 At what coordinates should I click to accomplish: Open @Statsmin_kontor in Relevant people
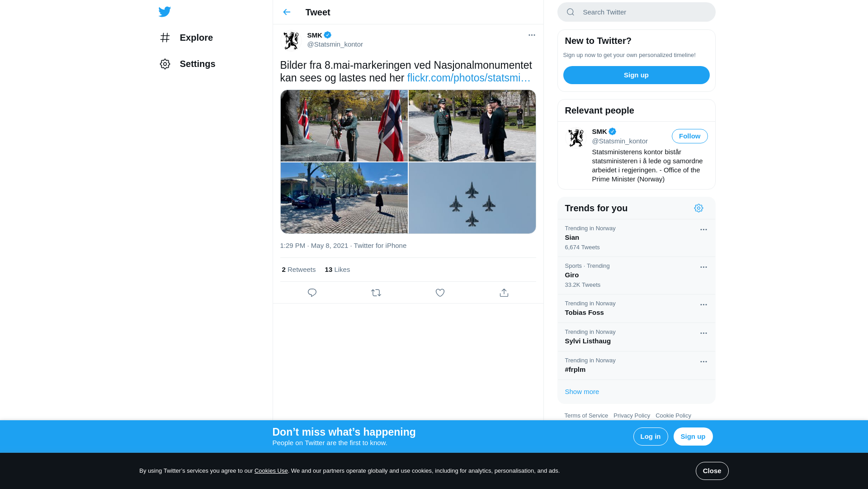pyautogui.click(x=620, y=141)
